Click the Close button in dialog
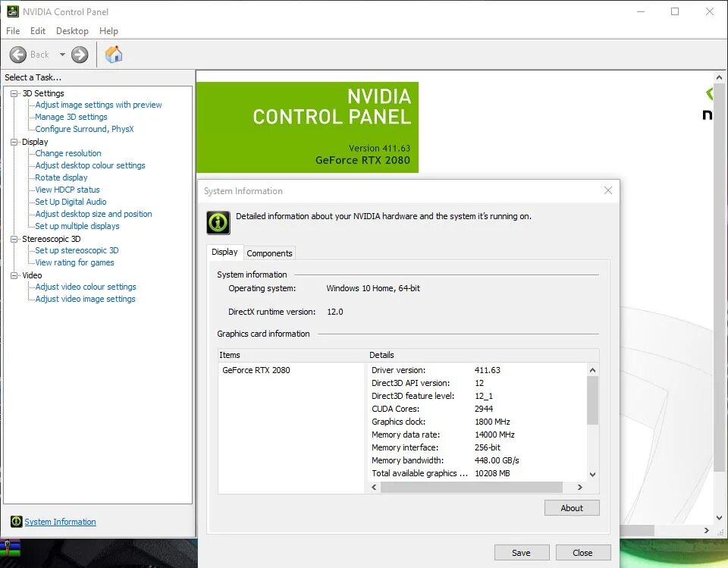The width and height of the screenshot is (728, 568). click(582, 553)
